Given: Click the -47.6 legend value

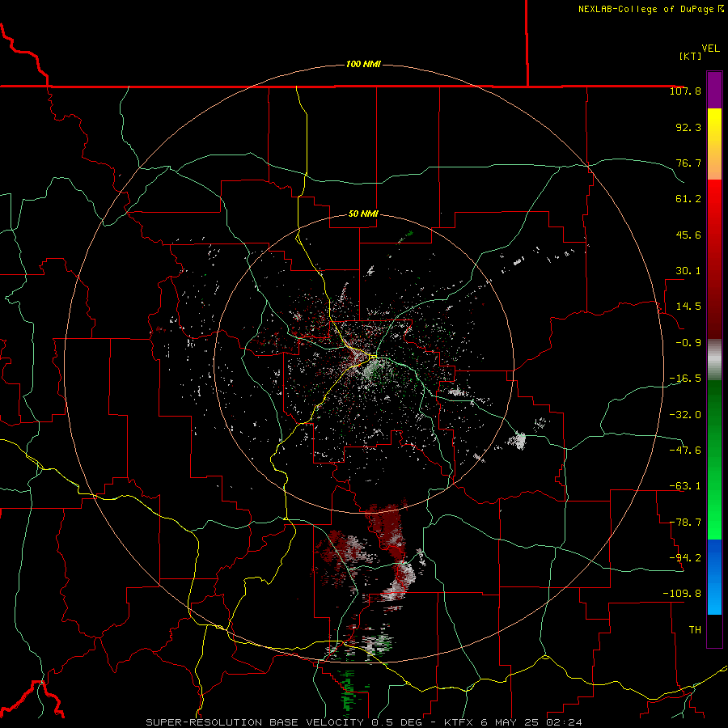Looking at the screenshot, I should coord(685,451).
